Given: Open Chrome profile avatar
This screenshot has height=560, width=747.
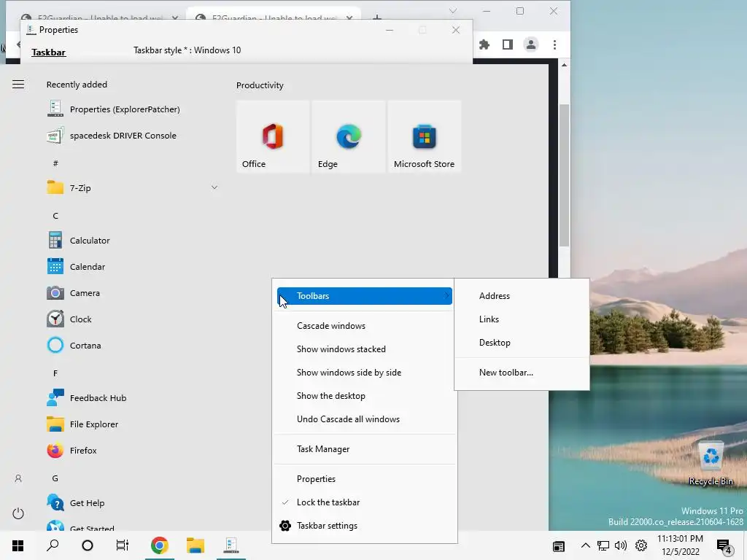Looking at the screenshot, I should [531, 44].
